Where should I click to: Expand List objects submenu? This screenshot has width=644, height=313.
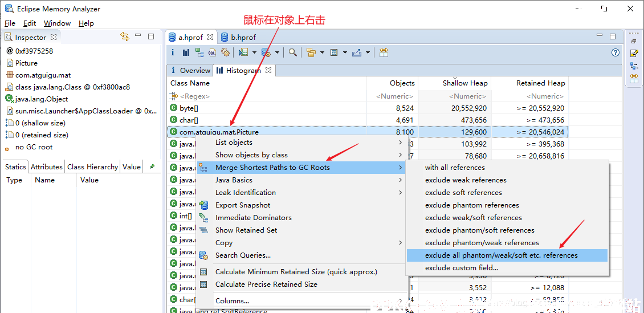(401, 143)
